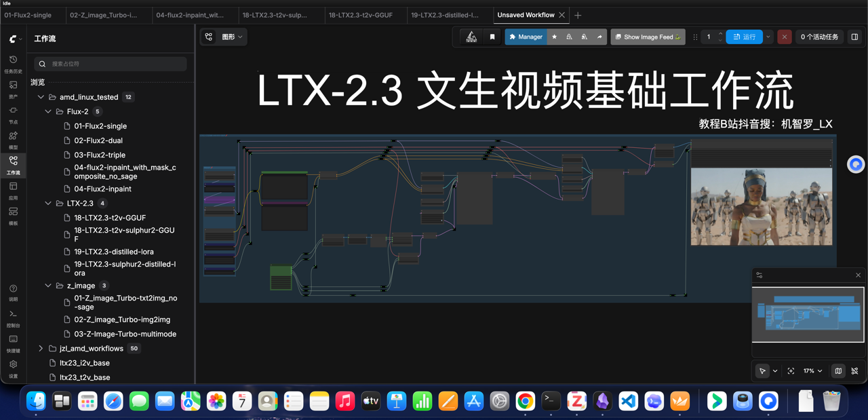Viewport: 868px width, 420px height.
Task: Click Show Image Feed button
Action: tap(648, 37)
